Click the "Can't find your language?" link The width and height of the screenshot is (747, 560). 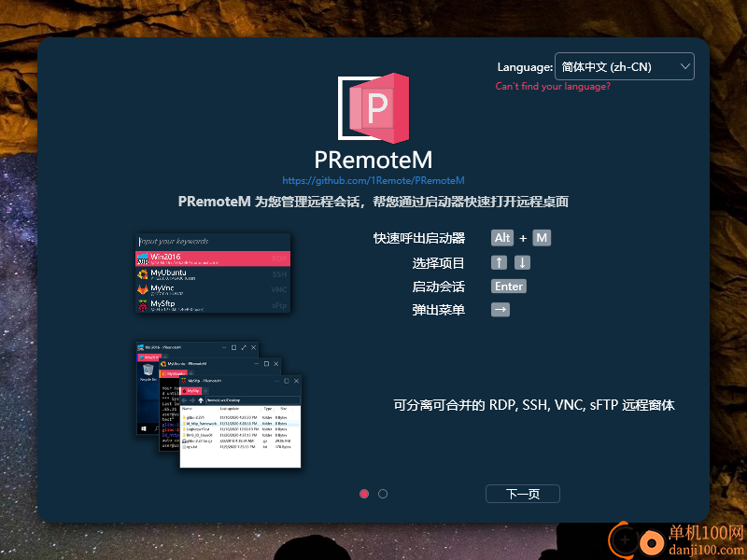[x=553, y=86]
